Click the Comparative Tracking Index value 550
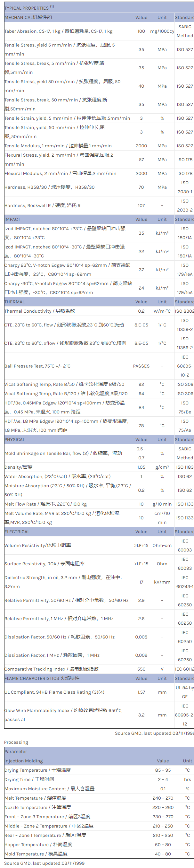The width and height of the screenshot is (194, 868). tap(141, 669)
